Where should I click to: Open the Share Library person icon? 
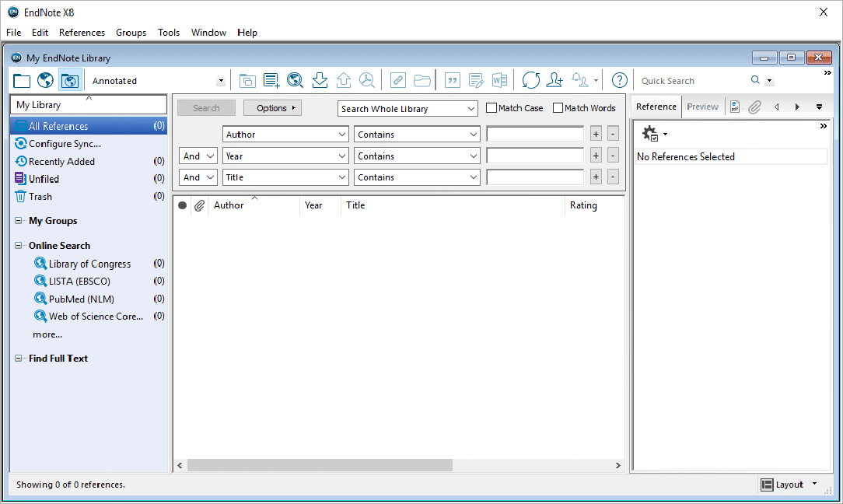click(554, 80)
